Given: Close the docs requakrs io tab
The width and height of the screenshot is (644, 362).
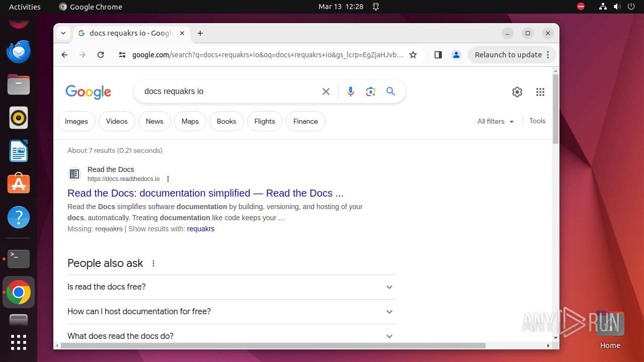Looking at the screenshot, I should [x=182, y=33].
